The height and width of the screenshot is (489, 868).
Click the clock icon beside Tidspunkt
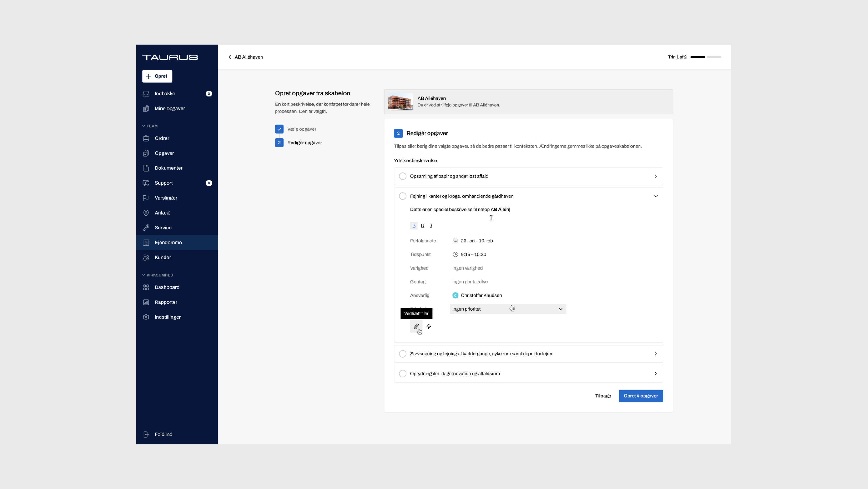(455, 255)
